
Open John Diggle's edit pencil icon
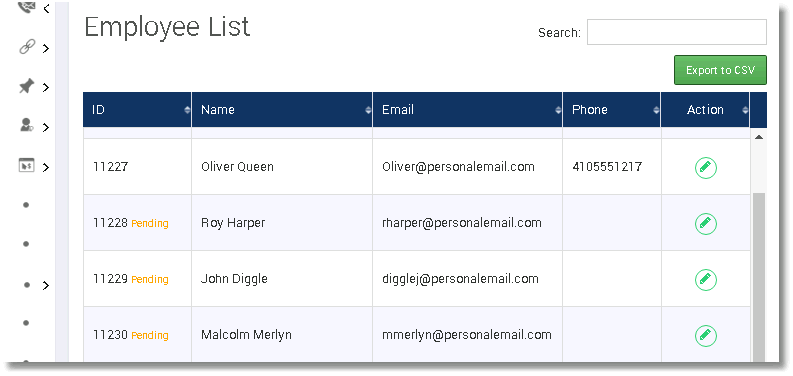coord(706,279)
